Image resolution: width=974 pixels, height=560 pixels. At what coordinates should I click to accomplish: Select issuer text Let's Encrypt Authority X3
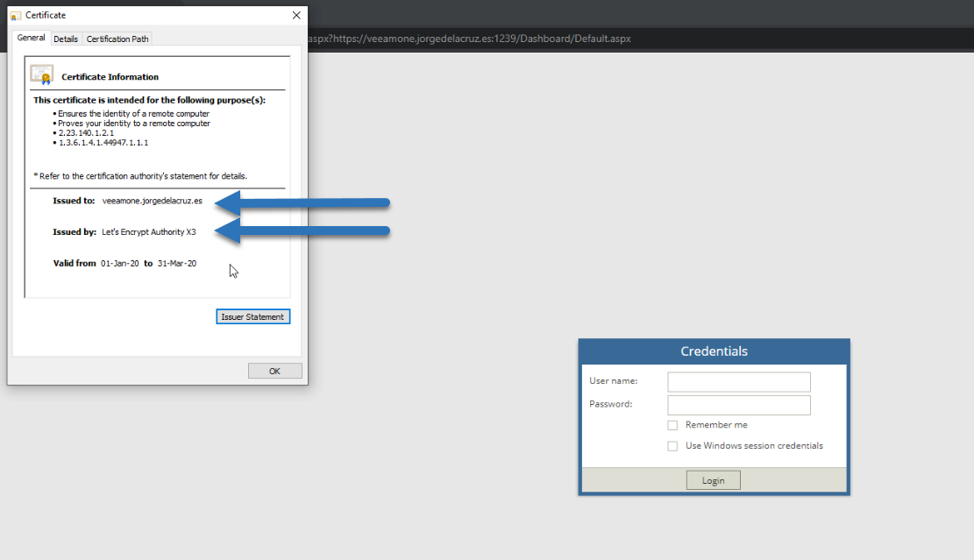148,231
